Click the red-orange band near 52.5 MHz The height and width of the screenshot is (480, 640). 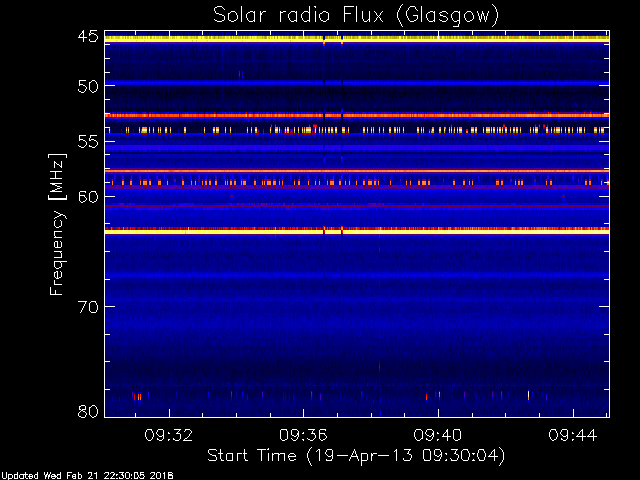click(357, 116)
